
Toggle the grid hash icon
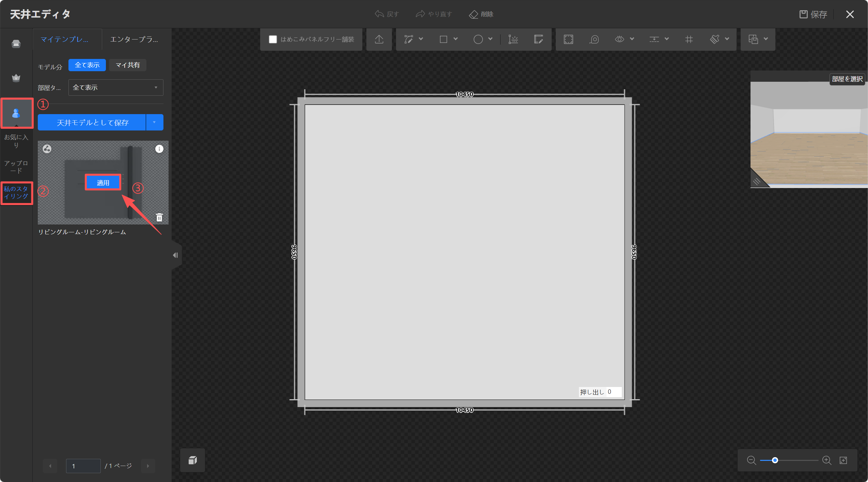[689, 40]
